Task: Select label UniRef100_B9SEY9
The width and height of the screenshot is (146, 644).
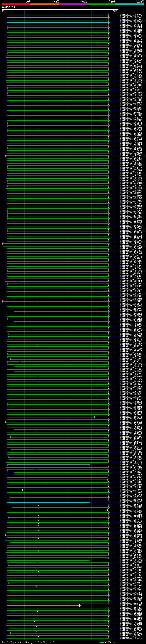Action: click(x=131, y=67)
